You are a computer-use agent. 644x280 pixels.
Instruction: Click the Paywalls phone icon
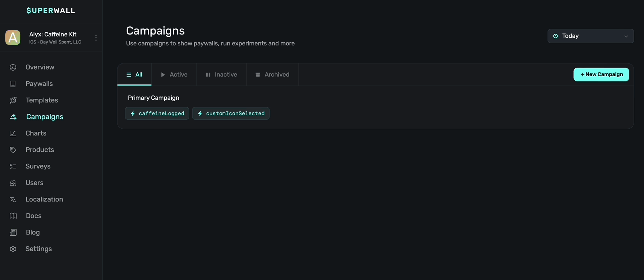[13, 84]
